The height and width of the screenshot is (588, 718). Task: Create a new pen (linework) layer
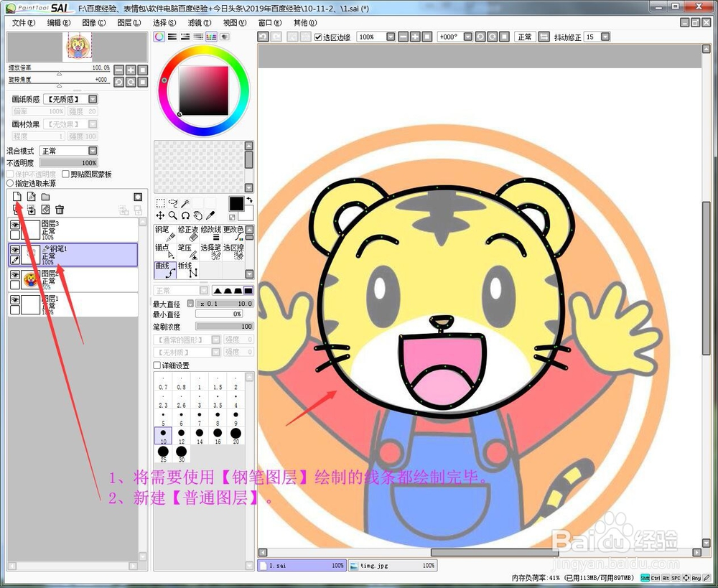pos(31,197)
